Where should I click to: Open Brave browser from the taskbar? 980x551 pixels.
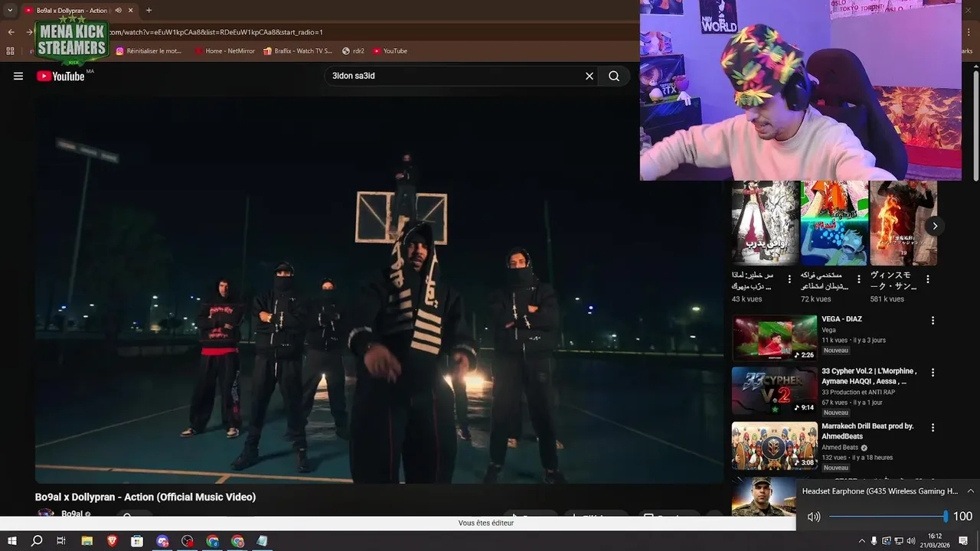coord(112,541)
